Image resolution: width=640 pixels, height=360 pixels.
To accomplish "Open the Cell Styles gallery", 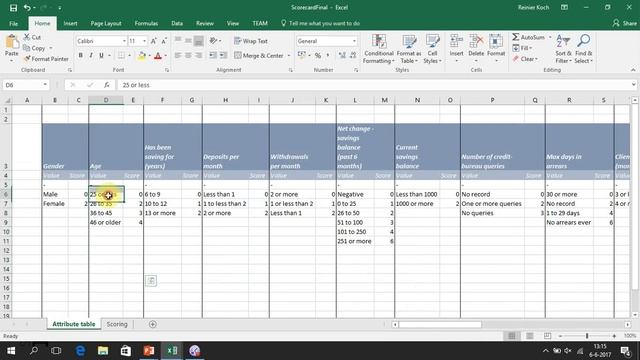I will coord(432,49).
